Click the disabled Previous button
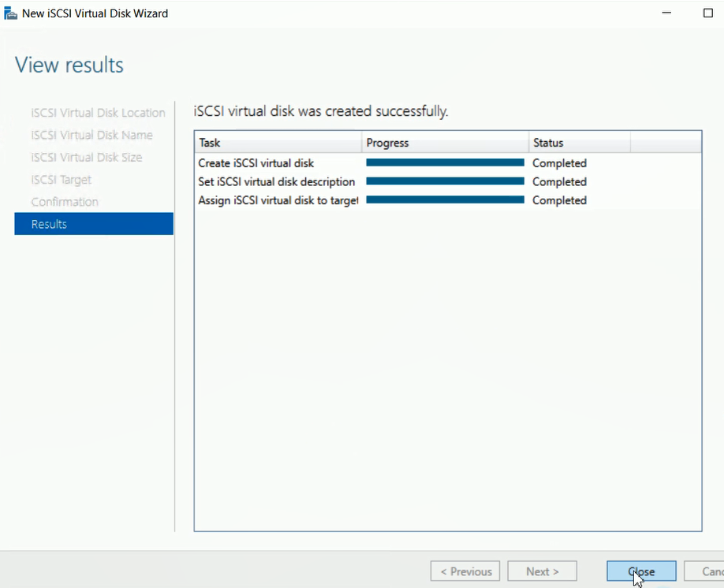The width and height of the screenshot is (724, 588). pos(465,571)
